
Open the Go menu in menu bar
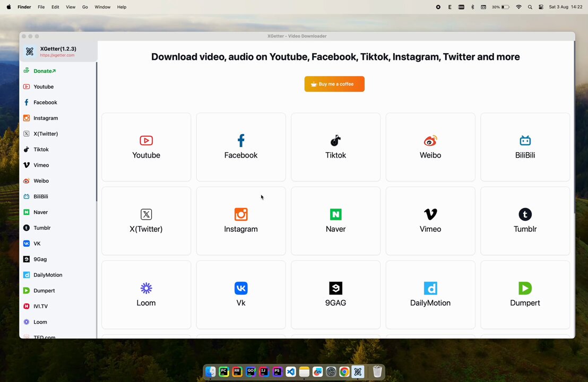click(85, 7)
